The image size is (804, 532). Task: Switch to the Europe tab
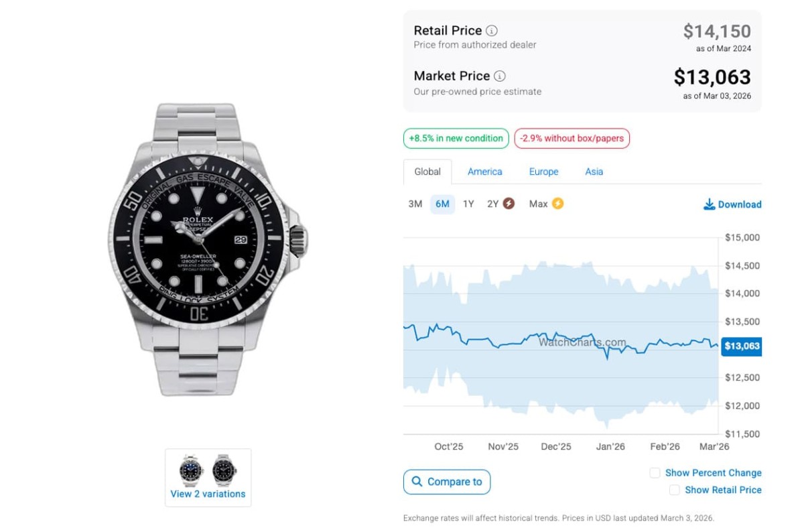tap(543, 172)
